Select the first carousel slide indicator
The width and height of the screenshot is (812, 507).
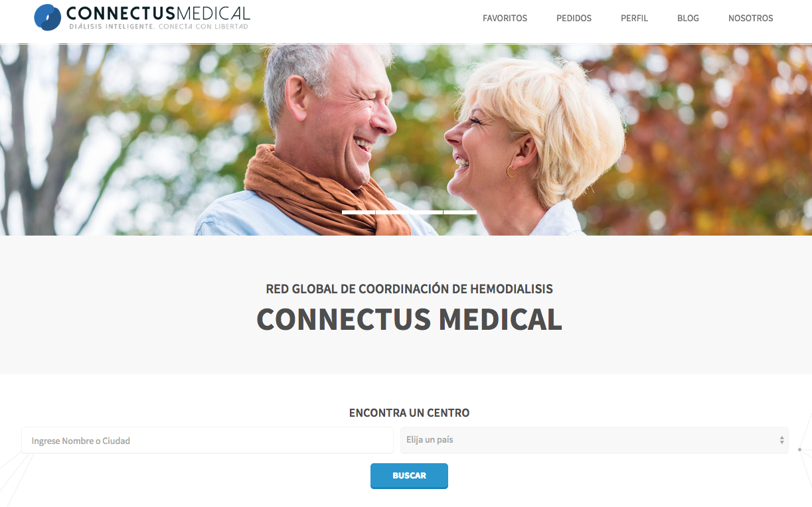[359, 212]
